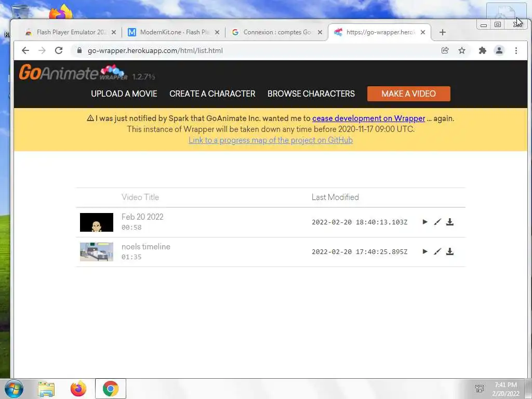Click the Video Title column header

[x=140, y=197]
